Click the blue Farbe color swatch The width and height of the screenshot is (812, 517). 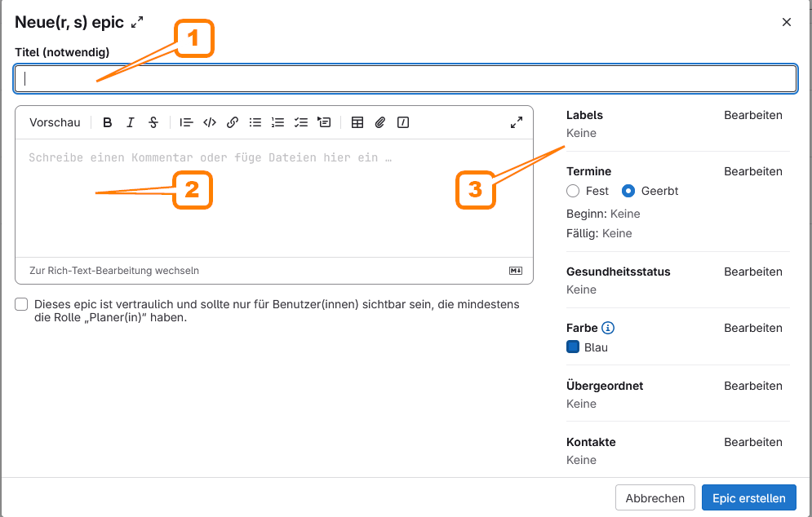(573, 347)
